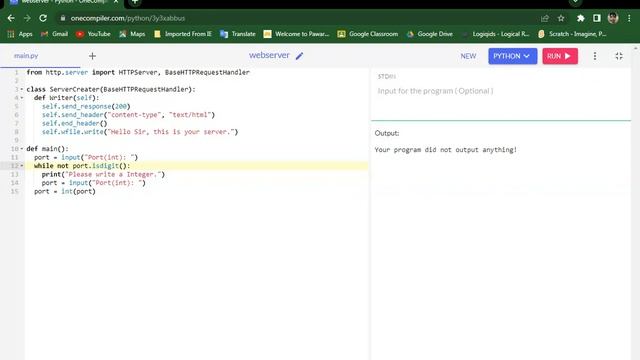Open the Imported From IE bookmark folder
Image resolution: width=640 pixels, height=360 pixels.
182,34
